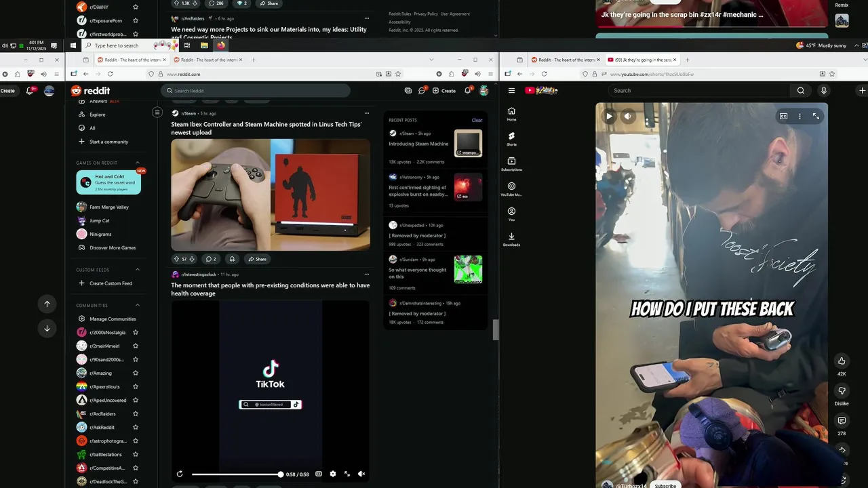Clear recent posts list
The height and width of the screenshot is (488, 868).
click(x=477, y=120)
